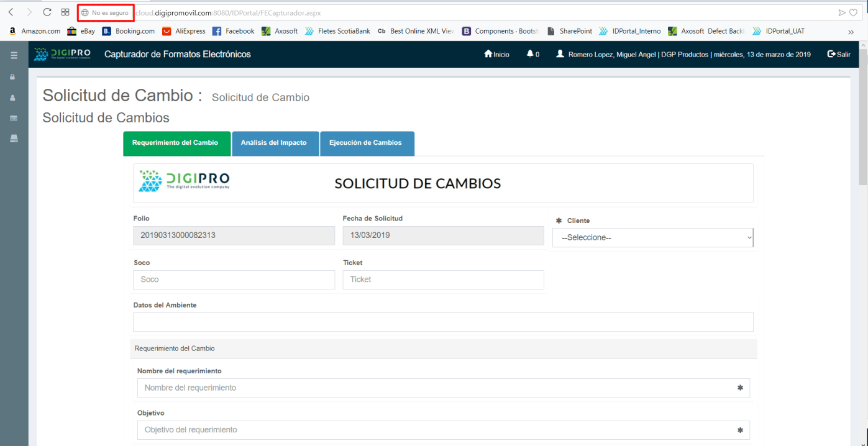Click the card icon in the left sidebar
Viewport: 868px width, 446px height.
(13, 118)
